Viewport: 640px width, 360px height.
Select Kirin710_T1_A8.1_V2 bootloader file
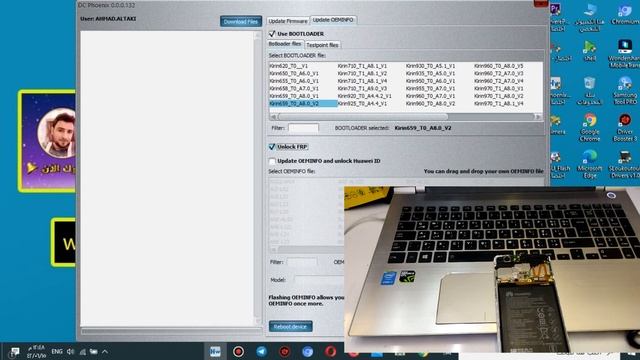(362, 73)
